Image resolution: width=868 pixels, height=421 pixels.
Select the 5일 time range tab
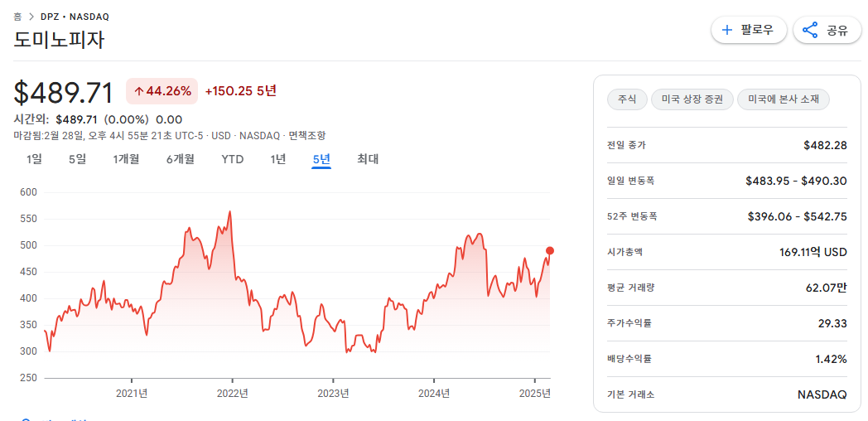click(78, 160)
